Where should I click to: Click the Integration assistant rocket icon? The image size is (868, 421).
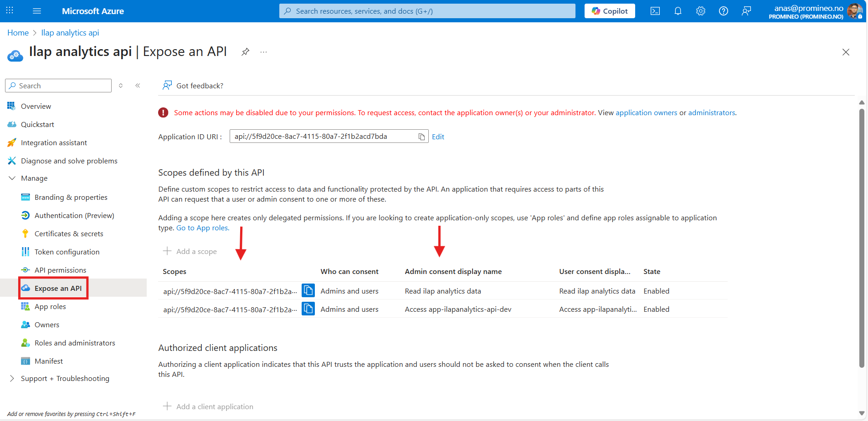[11, 142]
